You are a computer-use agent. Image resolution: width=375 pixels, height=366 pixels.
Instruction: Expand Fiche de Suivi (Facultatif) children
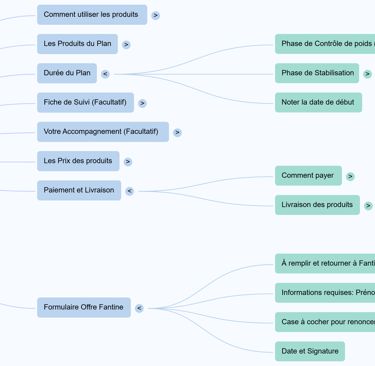point(142,103)
